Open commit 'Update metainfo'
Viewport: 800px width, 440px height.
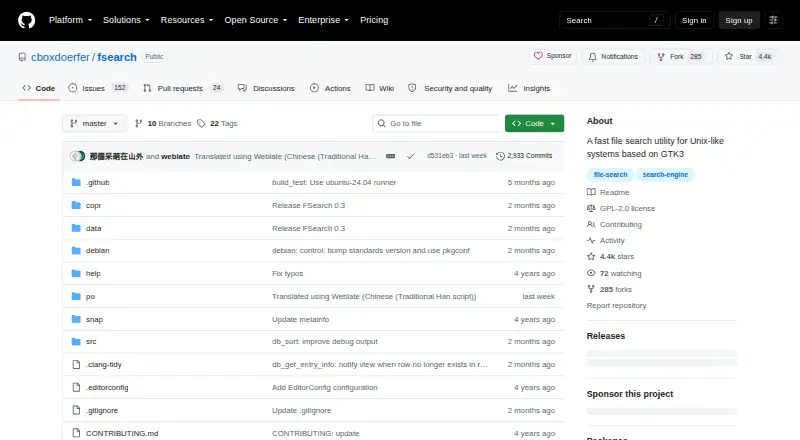[301, 320]
